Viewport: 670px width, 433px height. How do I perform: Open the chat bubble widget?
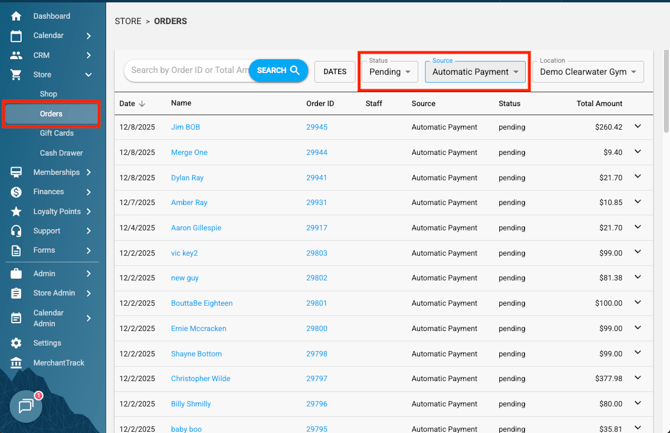25,407
